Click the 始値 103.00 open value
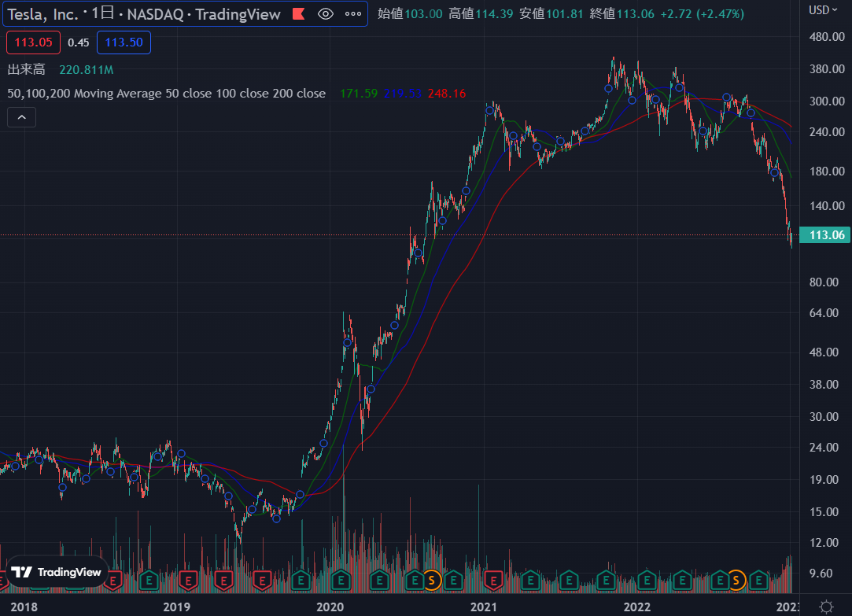852x616 pixels. pyautogui.click(x=410, y=13)
